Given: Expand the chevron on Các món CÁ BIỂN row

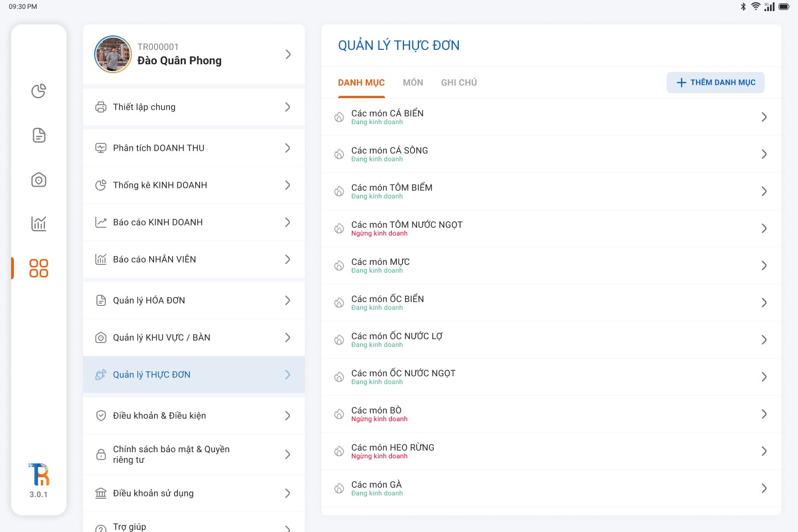Looking at the screenshot, I should pyautogui.click(x=764, y=117).
